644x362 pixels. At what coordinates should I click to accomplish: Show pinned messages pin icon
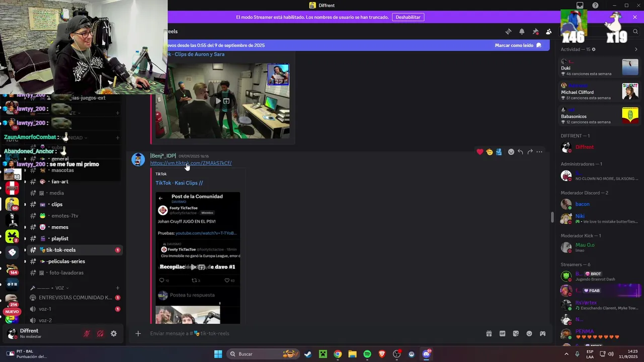(535, 32)
